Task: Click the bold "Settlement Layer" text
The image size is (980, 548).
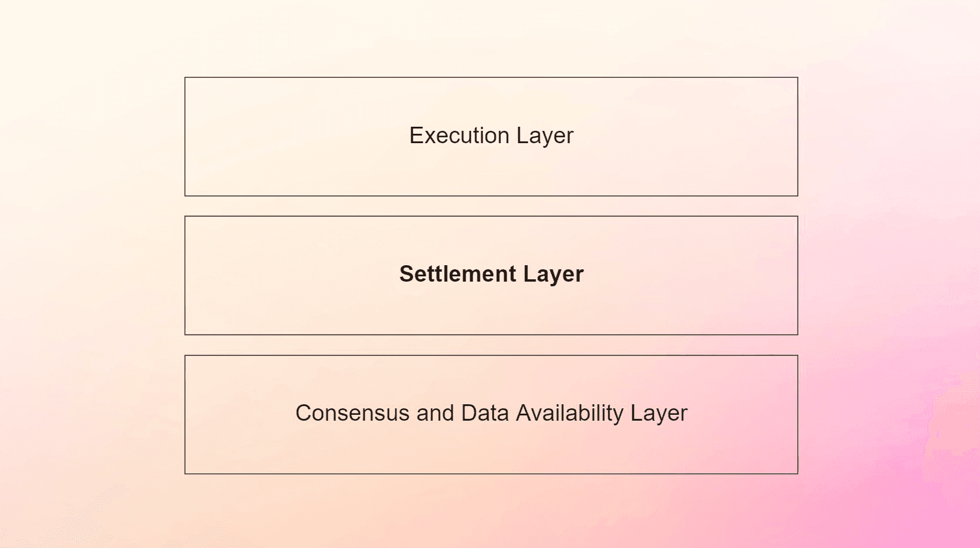Action: (491, 275)
